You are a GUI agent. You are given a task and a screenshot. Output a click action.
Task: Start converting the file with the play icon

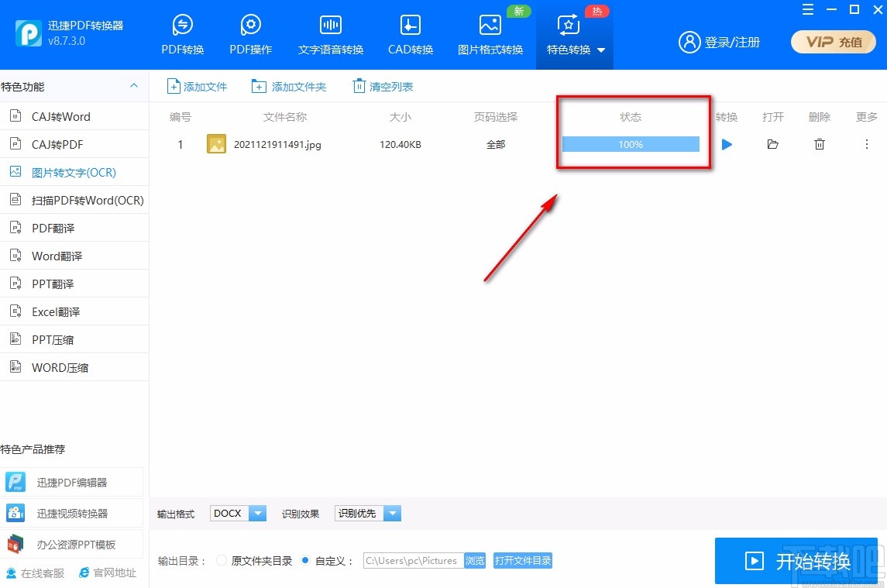pos(726,144)
